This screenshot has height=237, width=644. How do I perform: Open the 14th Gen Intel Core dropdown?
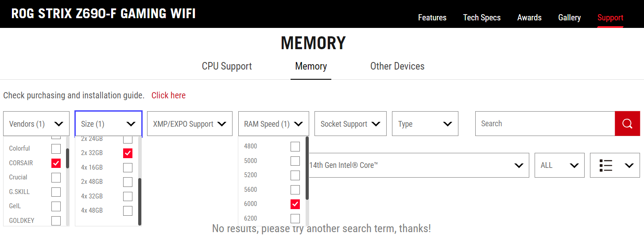(417, 165)
